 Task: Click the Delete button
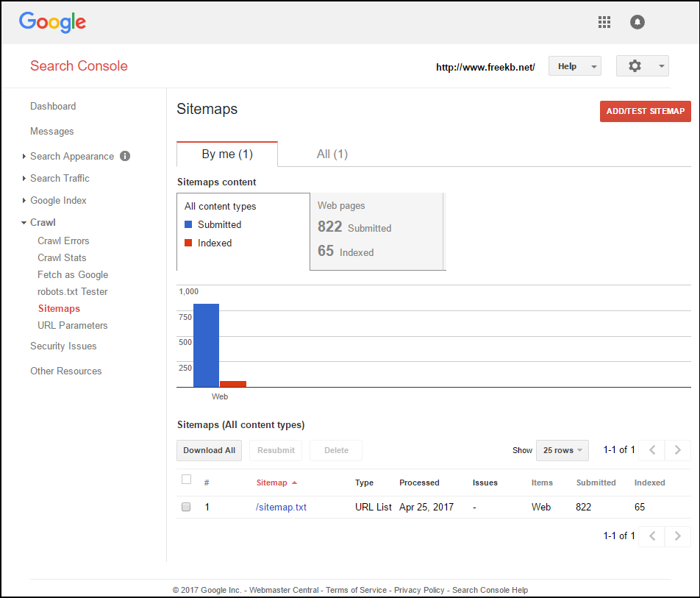336,450
